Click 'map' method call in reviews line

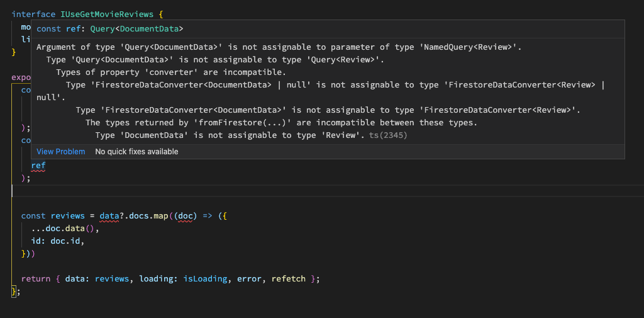pyautogui.click(x=161, y=216)
